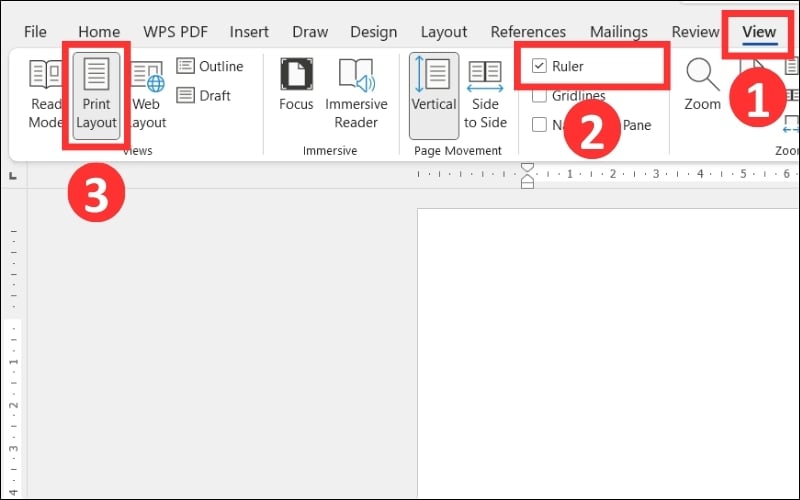This screenshot has height=500, width=800.
Task: Switch to the Home tab
Action: pyautogui.click(x=99, y=32)
